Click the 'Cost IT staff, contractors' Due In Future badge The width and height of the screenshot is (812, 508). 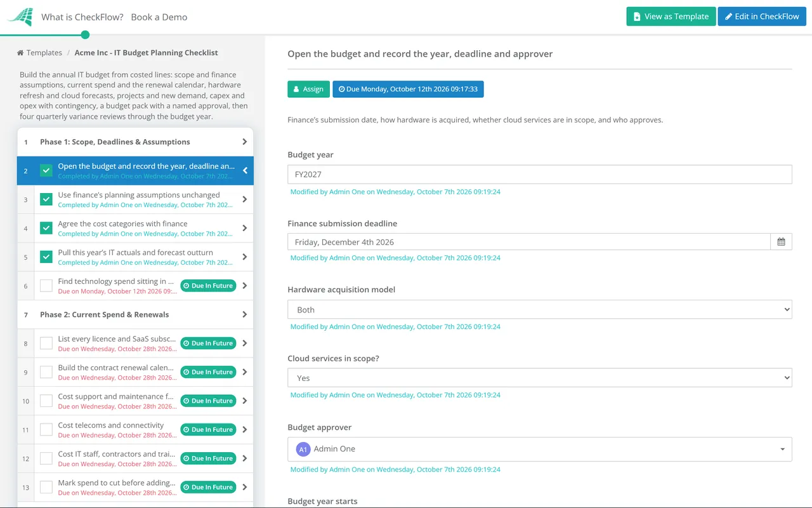208,458
